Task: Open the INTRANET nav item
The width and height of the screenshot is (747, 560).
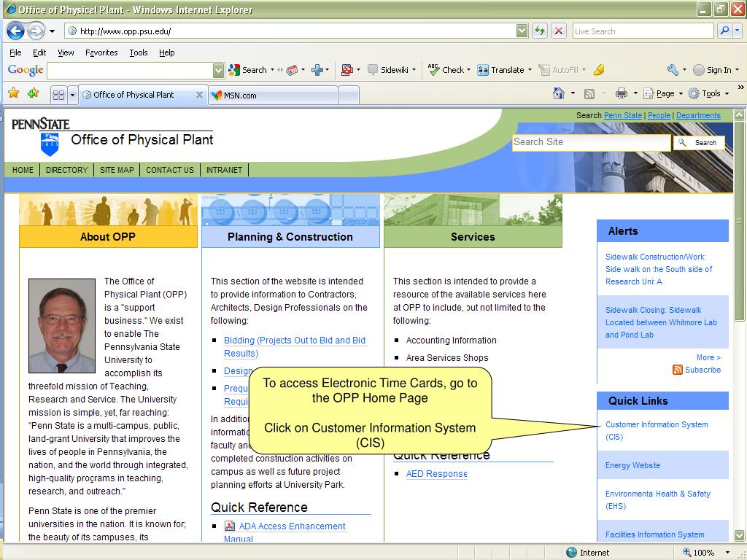Action: click(225, 170)
